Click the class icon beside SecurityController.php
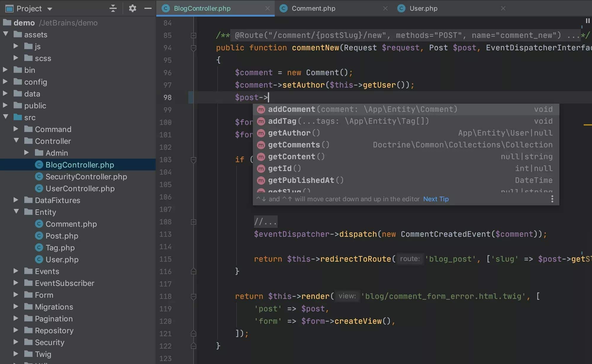Image resolution: width=592 pixels, height=364 pixels. coord(39,176)
